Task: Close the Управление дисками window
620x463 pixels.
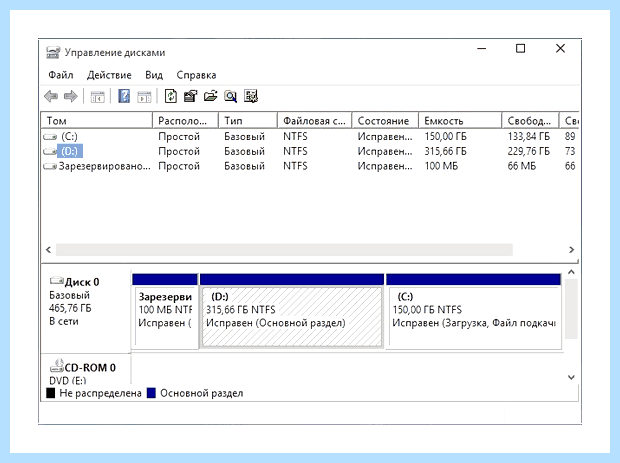Action: tap(560, 49)
